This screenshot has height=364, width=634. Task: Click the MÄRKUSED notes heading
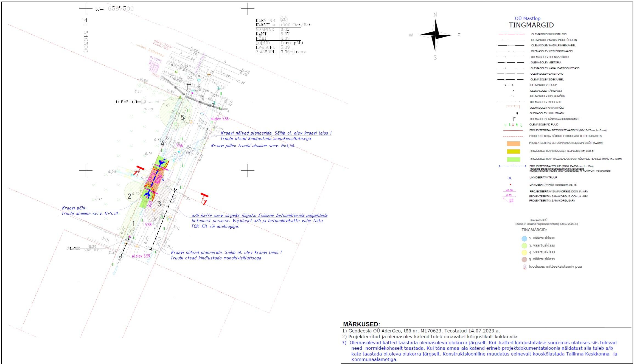[x=361, y=324]
